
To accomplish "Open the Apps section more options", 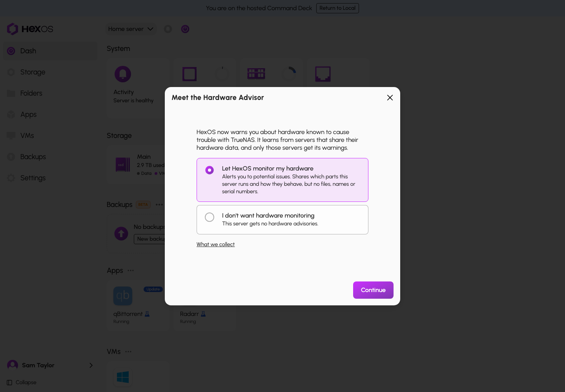I will click(x=131, y=270).
